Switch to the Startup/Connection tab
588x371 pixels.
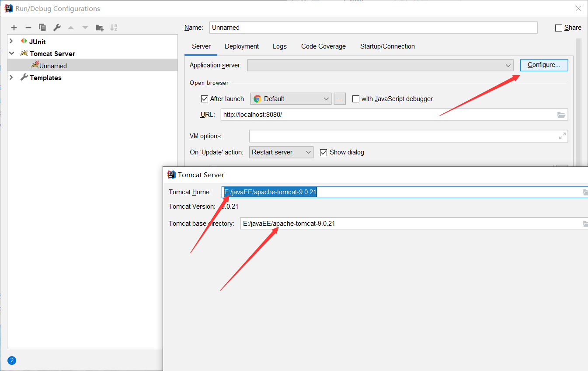pyautogui.click(x=387, y=46)
